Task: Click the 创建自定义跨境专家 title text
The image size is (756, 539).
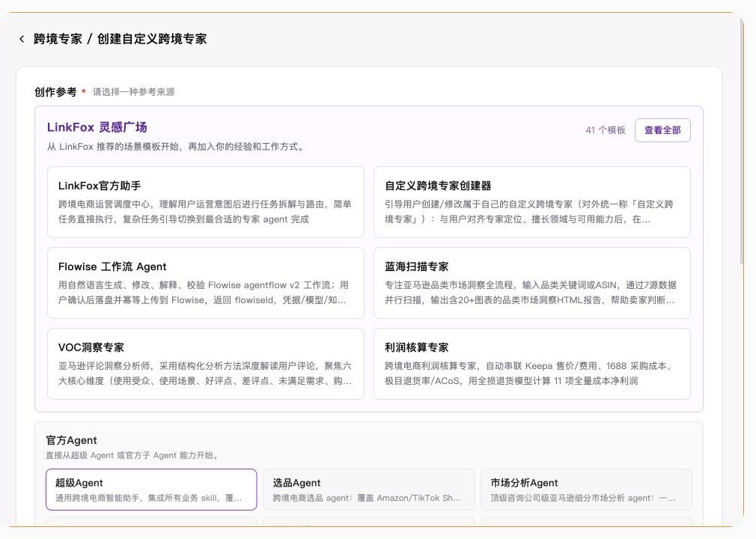Action: tap(152, 39)
